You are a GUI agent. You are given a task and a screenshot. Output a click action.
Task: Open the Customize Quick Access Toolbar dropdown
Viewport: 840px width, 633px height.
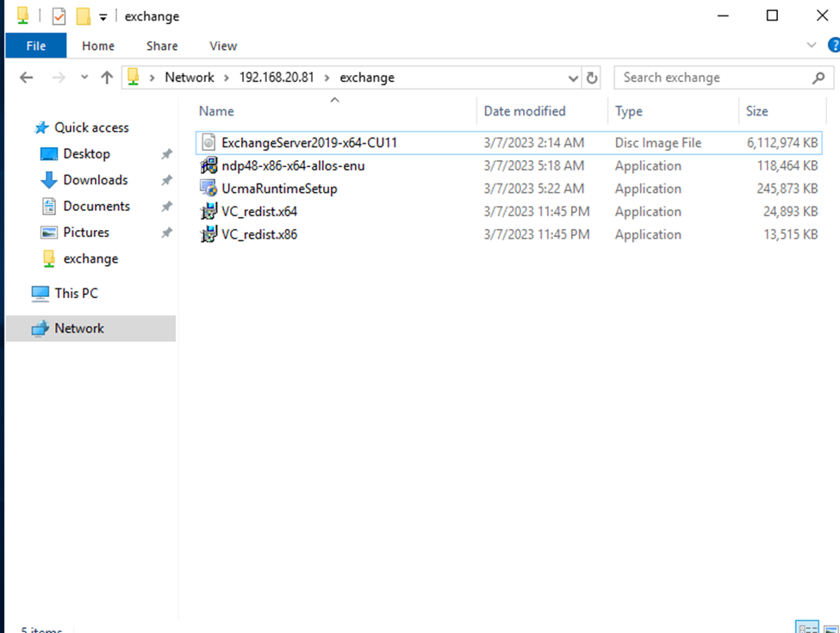click(x=103, y=17)
